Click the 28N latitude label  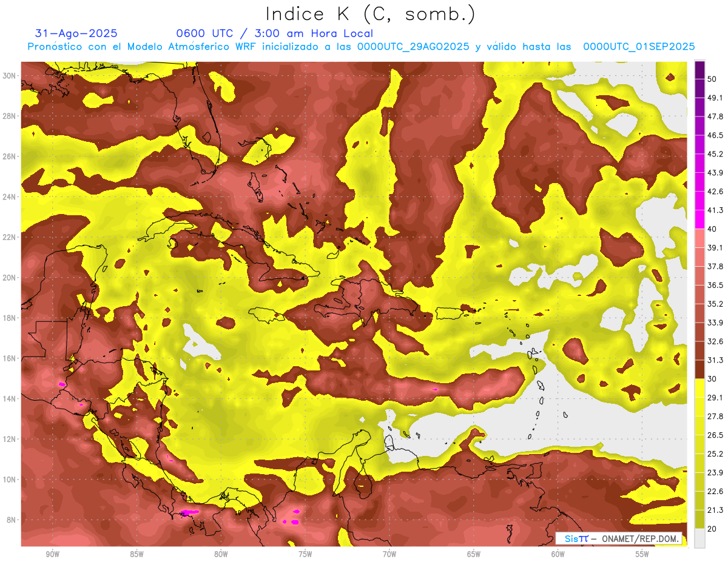point(10,116)
